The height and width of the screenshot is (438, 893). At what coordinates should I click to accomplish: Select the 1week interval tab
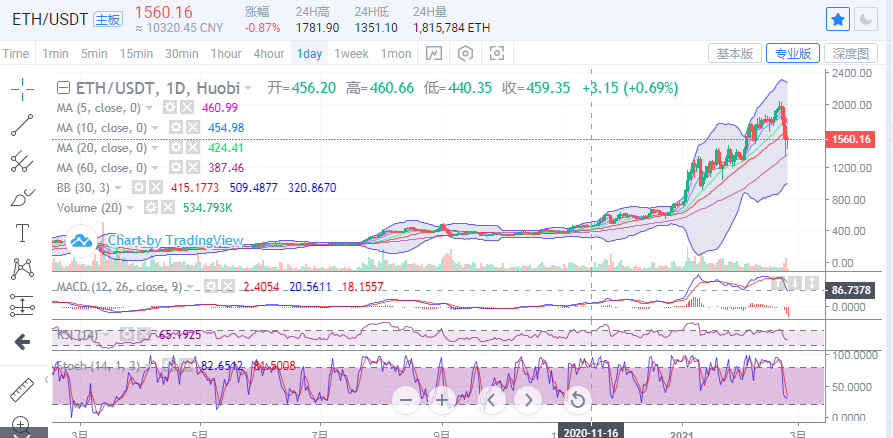coord(351,53)
